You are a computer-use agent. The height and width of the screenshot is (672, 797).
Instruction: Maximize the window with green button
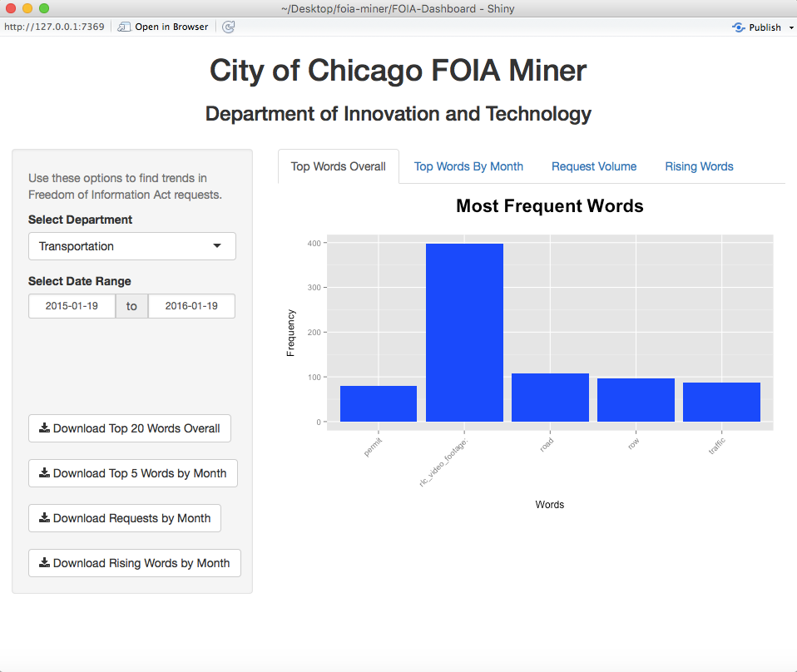pos(44,8)
